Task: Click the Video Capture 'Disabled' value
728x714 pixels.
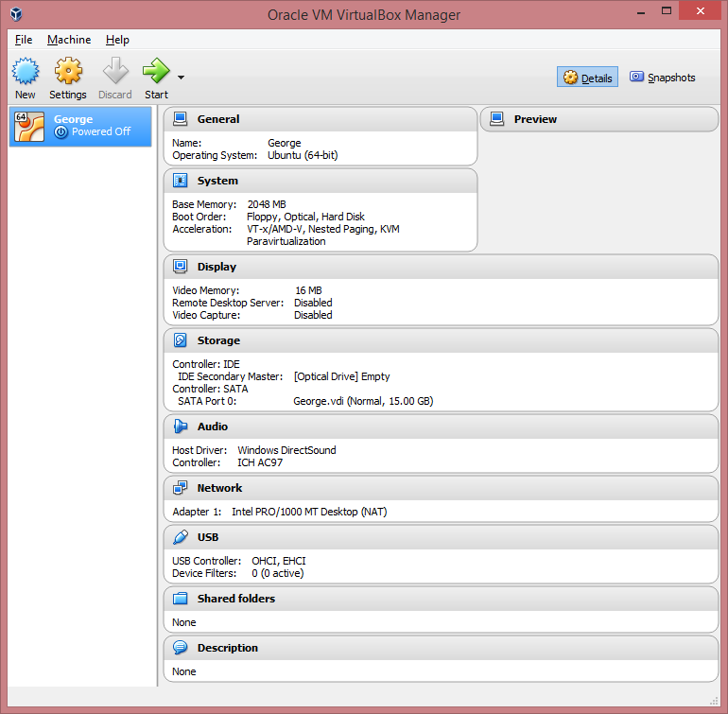Action: [313, 316]
